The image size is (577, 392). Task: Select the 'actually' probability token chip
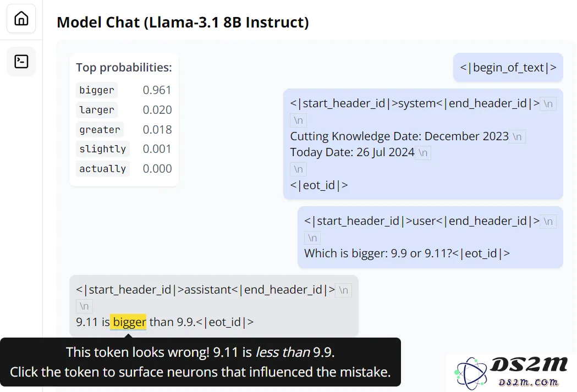[x=103, y=169]
